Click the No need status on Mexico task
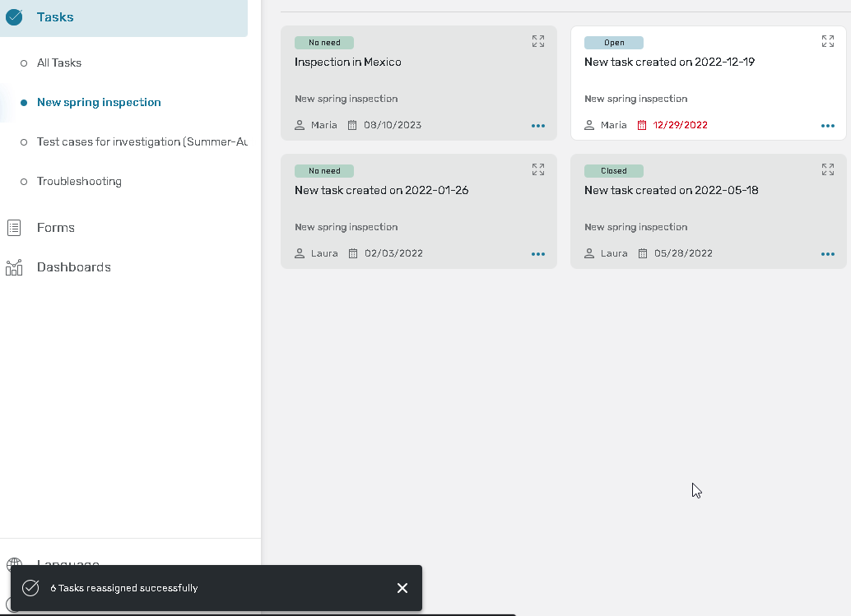The height and width of the screenshot is (616, 851). coord(324,43)
